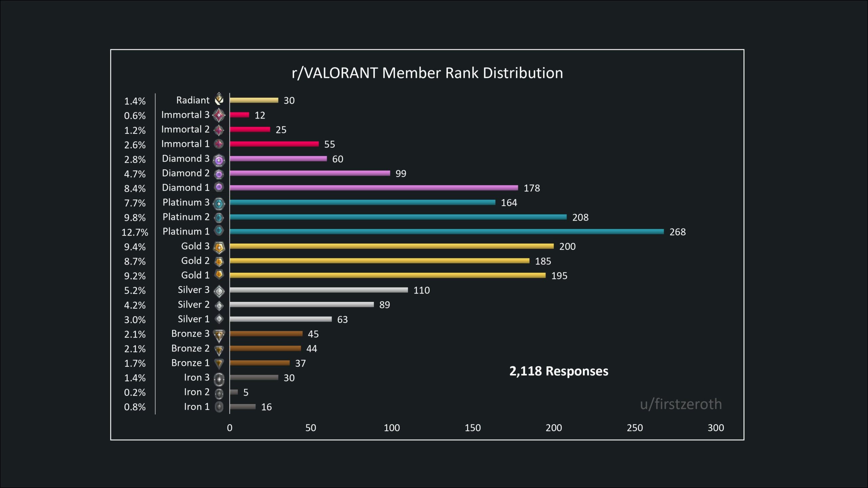Click the Platinum 2 rank icon
The width and height of the screenshot is (868, 488).
pos(219,218)
